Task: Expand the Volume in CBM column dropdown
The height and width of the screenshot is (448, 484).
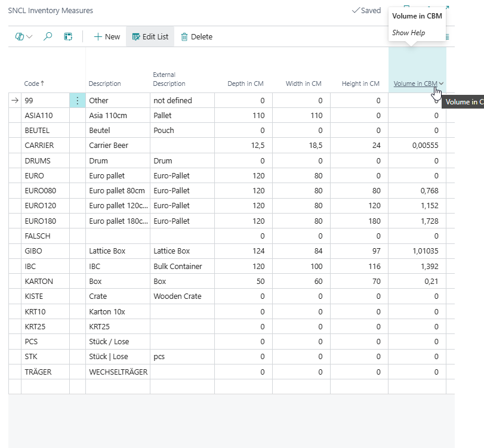Action: 441,84
